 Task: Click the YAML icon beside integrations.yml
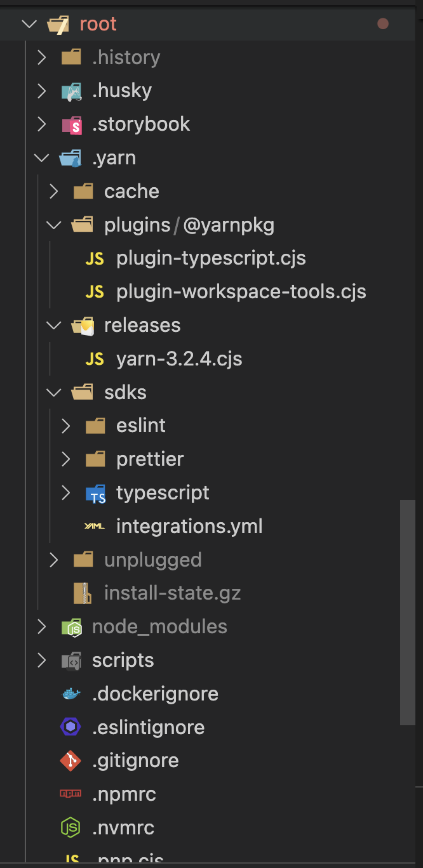tap(94, 526)
